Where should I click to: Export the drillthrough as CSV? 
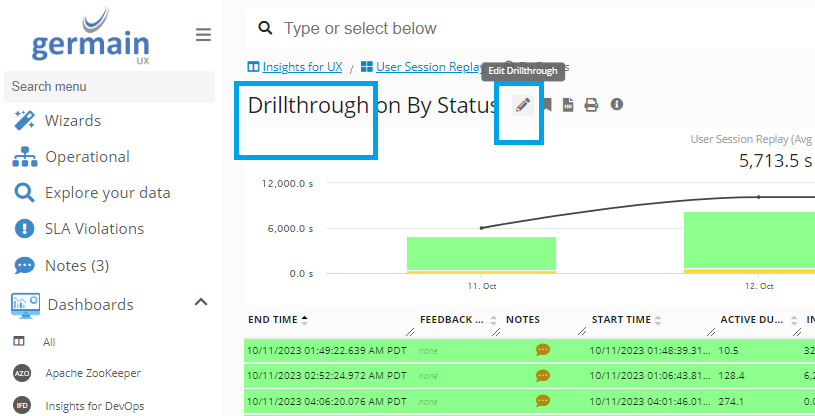tap(568, 105)
